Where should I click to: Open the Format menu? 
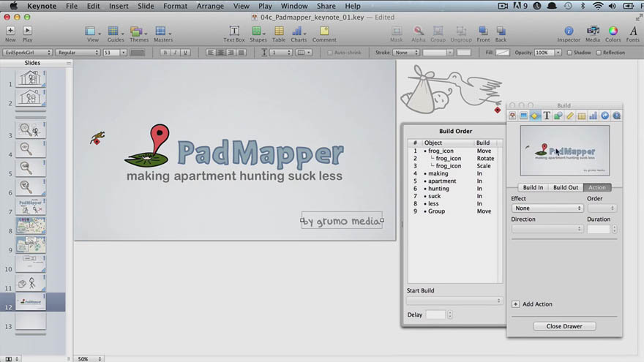[175, 6]
